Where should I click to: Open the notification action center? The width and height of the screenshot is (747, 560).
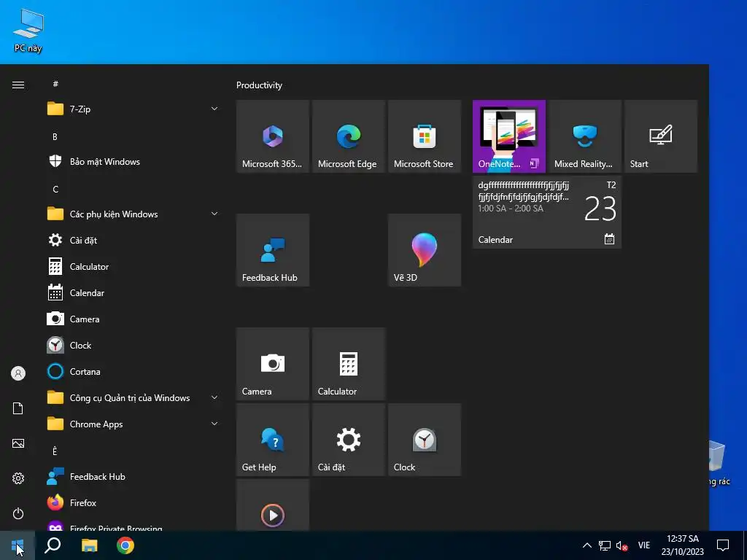[x=723, y=545]
